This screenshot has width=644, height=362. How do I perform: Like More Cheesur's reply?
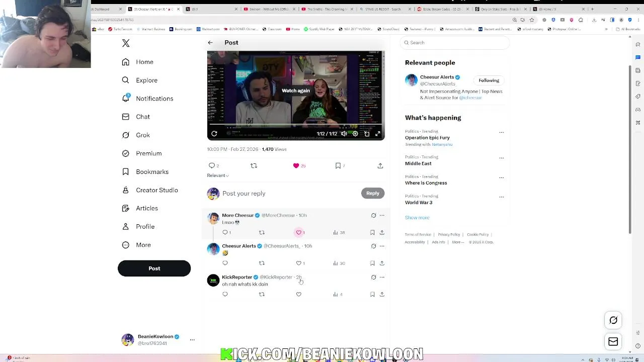click(x=299, y=232)
